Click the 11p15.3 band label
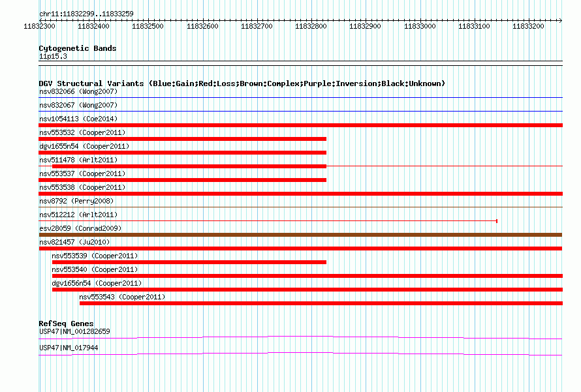This screenshot has height=392, width=581. click(53, 56)
